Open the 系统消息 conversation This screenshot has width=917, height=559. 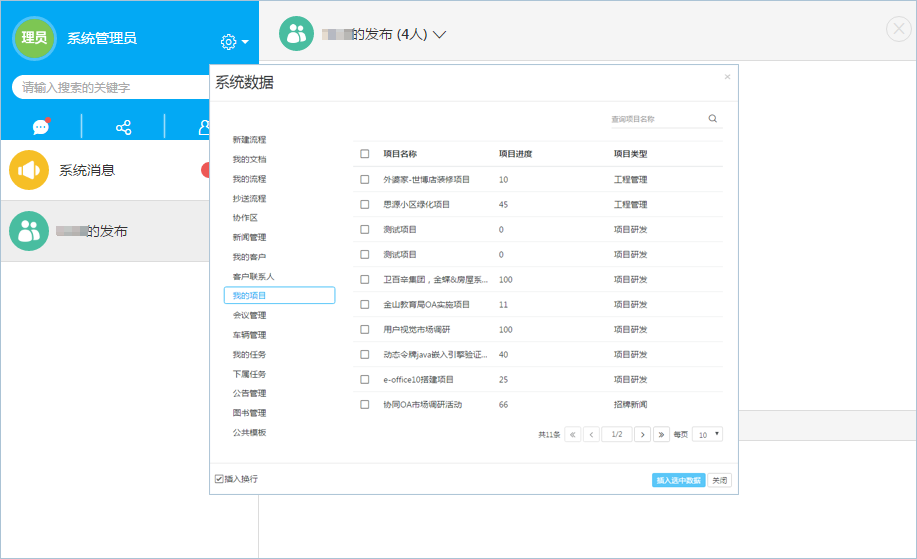[105, 170]
